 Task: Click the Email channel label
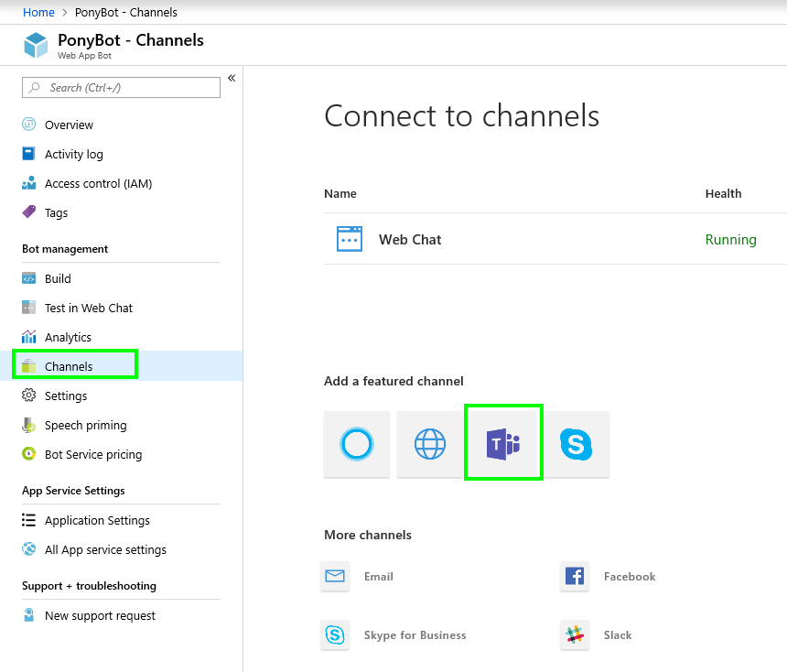pos(379,577)
